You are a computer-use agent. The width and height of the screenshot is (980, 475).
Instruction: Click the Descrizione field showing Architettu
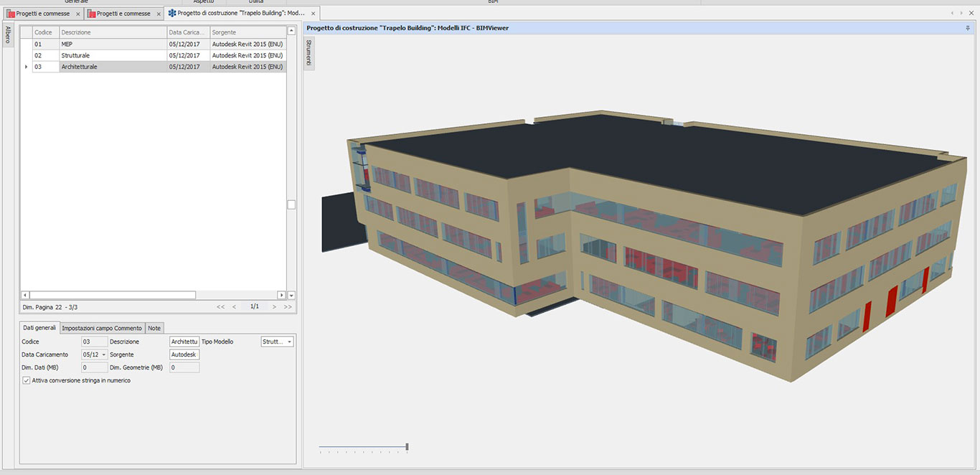click(x=184, y=342)
